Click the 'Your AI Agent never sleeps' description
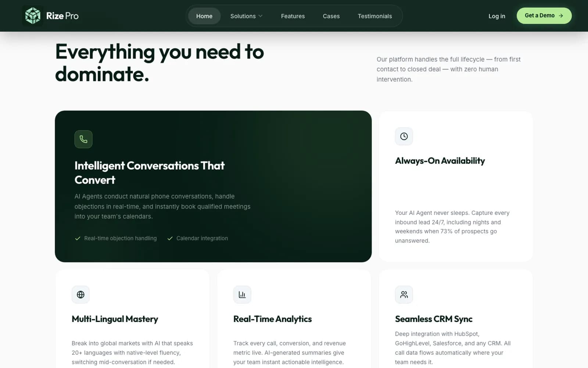Image resolution: width=588 pixels, height=368 pixels. click(x=452, y=227)
